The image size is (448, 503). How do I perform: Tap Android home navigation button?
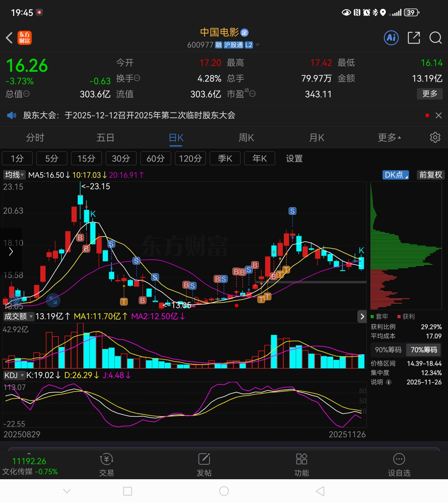pos(224,491)
